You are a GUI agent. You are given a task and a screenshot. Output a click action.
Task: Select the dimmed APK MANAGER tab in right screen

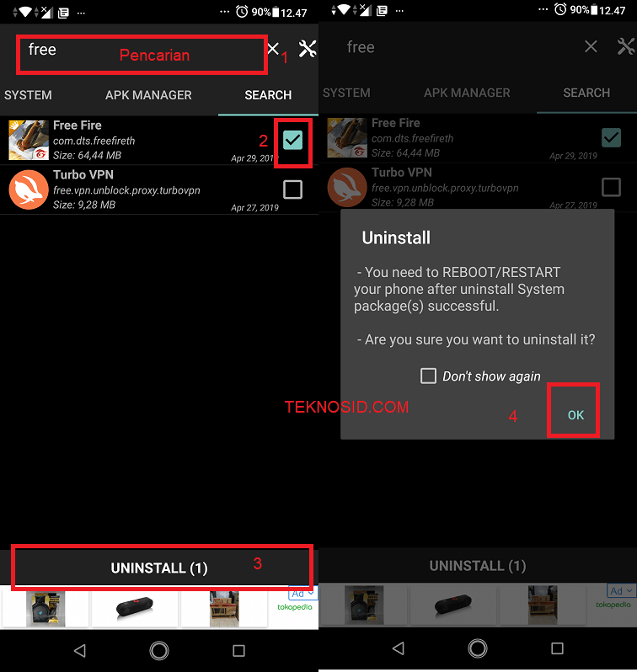pos(467,93)
